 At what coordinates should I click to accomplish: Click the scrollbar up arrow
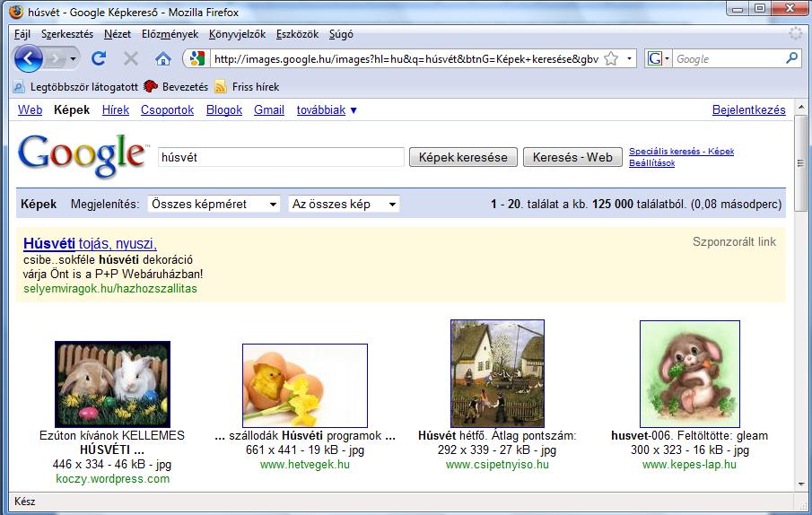click(801, 109)
